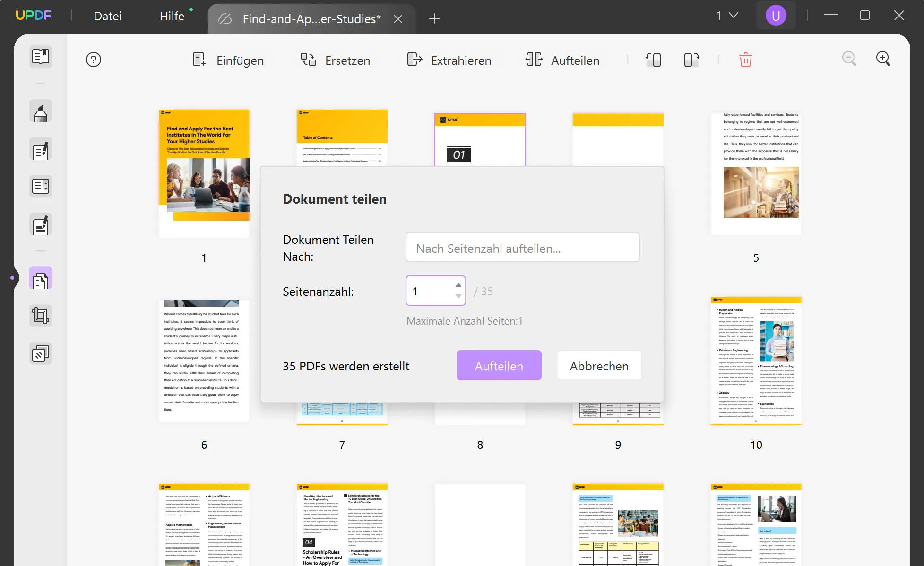Cancel the dialog with Abbrechen
This screenshot has width=924, height=566.
(599, 366)
